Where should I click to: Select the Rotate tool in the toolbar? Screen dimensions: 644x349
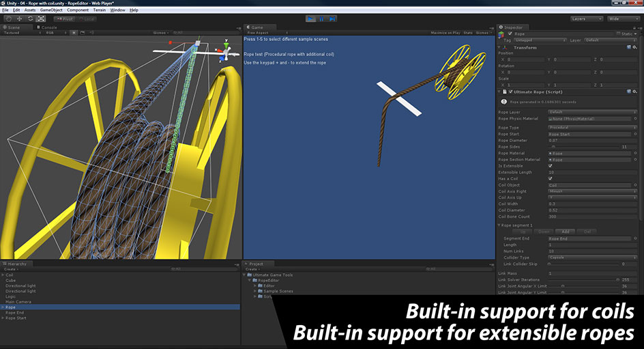(x=31, y=19)
